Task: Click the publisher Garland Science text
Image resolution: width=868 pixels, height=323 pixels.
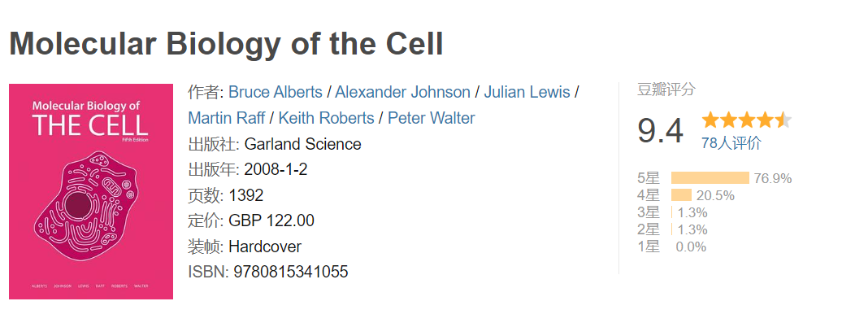Action: click(x=302, y=144)
